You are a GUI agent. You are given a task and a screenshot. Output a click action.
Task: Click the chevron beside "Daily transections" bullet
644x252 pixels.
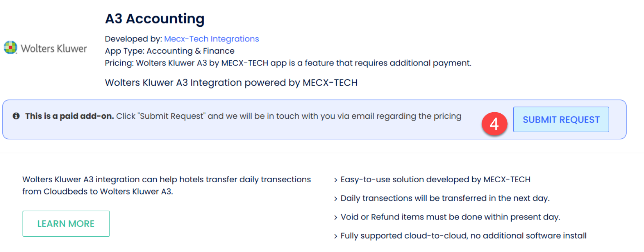pyautogui.click(x=336, y=199)
